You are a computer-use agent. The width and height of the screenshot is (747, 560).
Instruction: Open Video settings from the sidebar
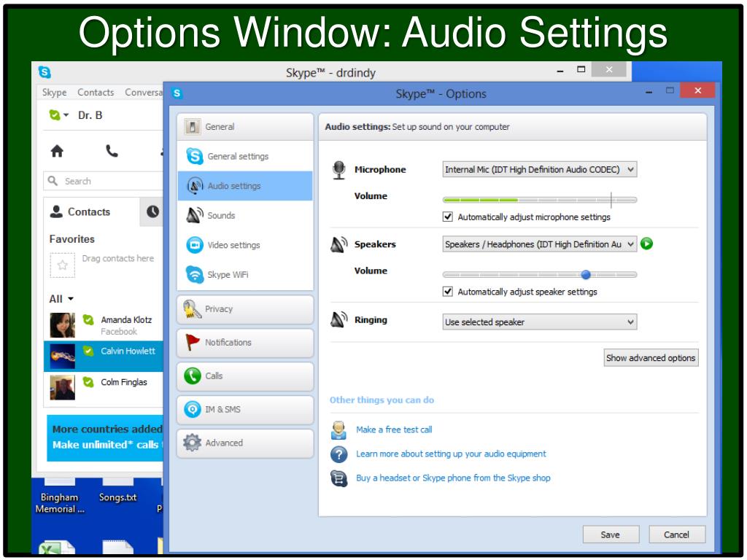(x=245, y=245)
